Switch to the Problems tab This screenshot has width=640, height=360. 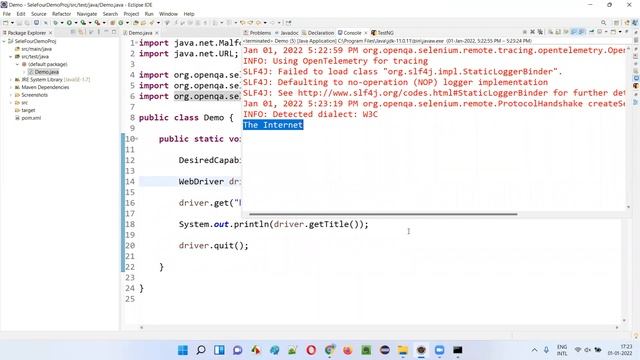[x=257, y=33]
